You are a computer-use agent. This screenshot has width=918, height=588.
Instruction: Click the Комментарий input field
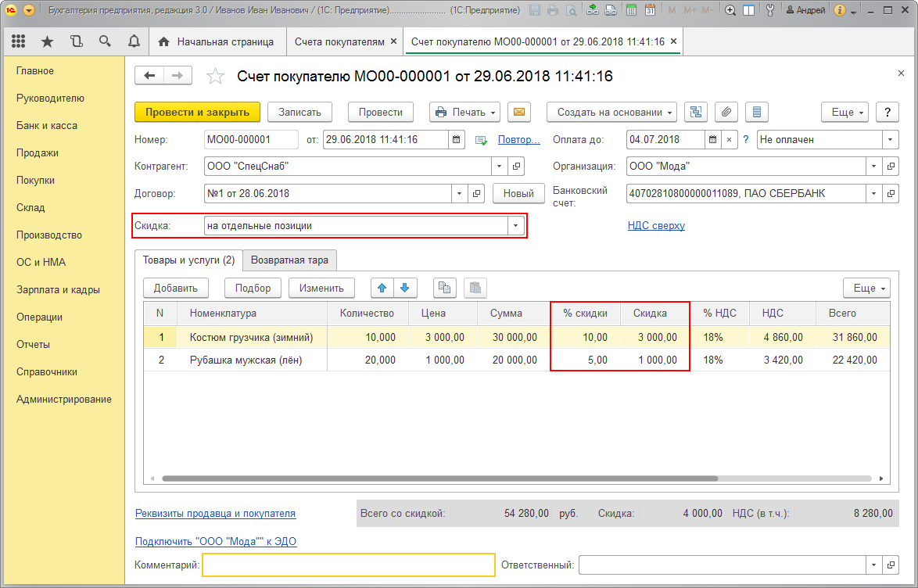tap(349, 565)
